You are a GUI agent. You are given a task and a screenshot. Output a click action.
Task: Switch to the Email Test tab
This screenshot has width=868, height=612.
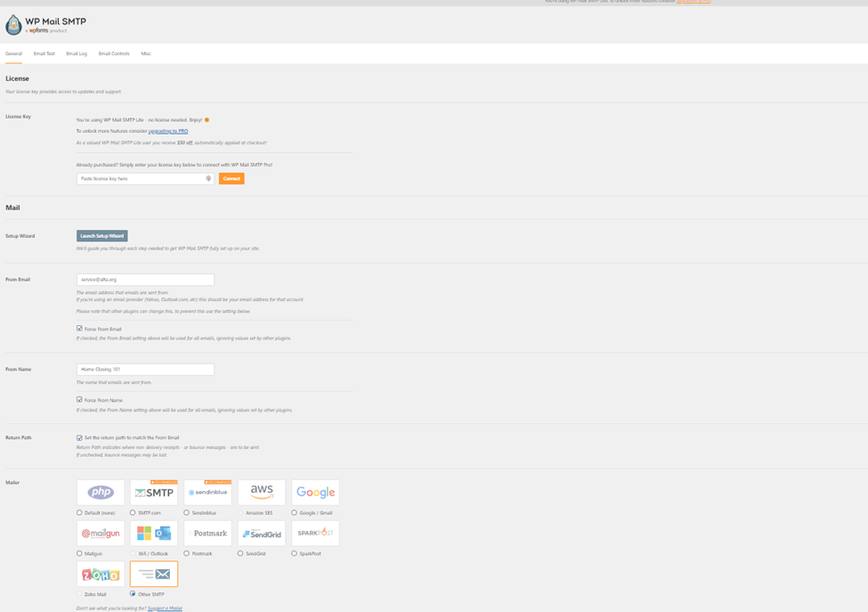45,53
